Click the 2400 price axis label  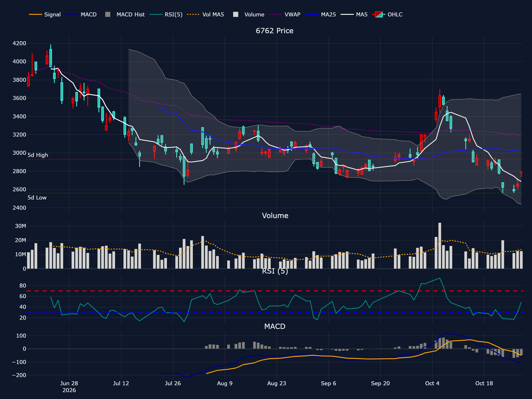point(19,208)
